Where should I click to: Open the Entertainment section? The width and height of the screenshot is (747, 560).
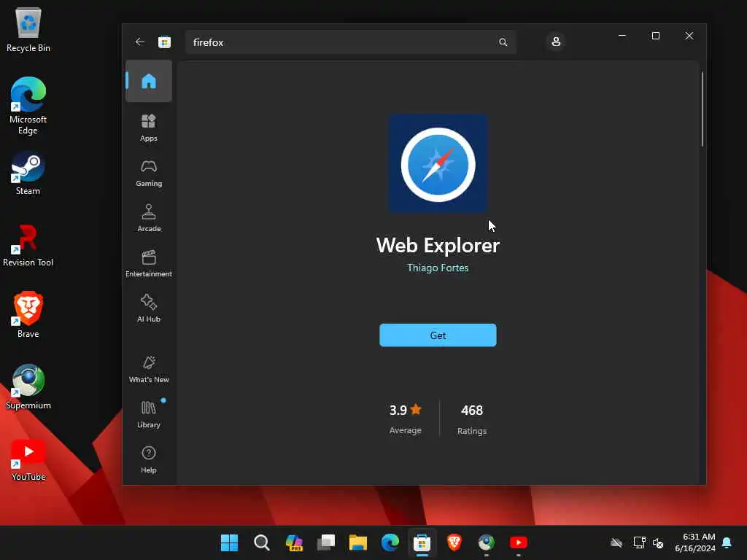tap(149, 263)
